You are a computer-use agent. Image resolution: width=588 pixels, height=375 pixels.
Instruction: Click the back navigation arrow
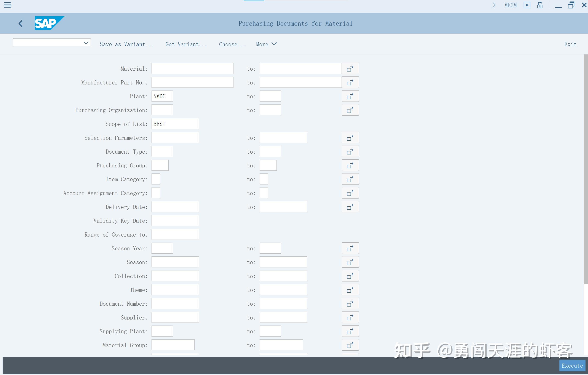21,23
